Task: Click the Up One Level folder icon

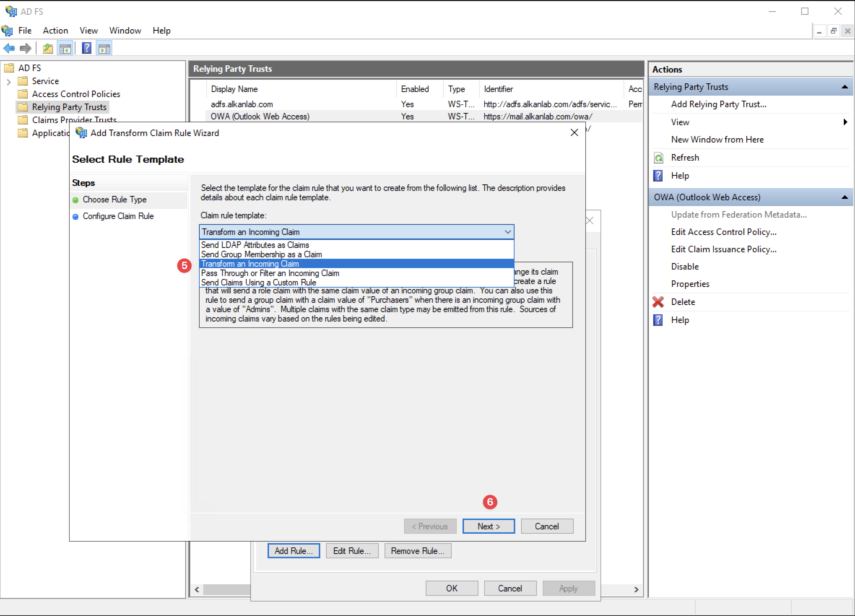Action: click(x=48, y=48)
